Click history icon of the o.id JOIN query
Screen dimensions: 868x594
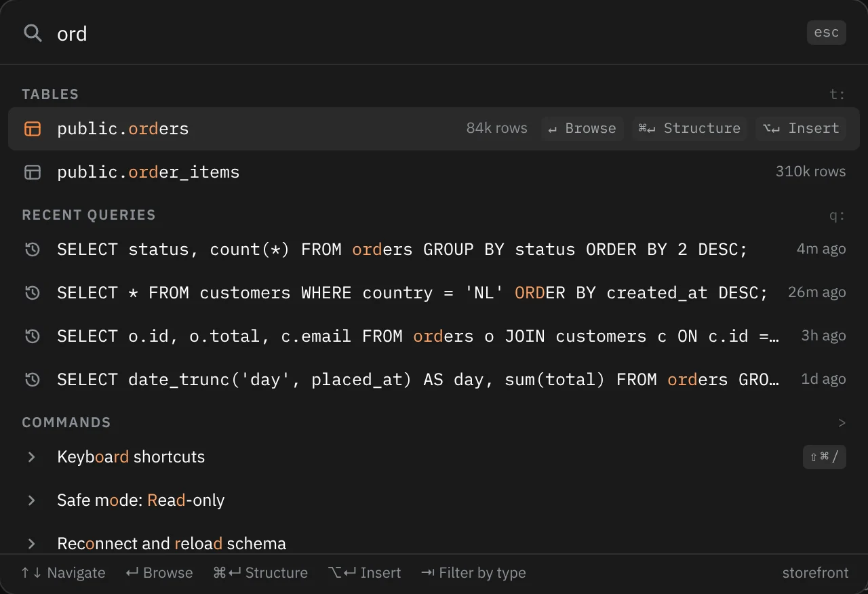point(33,336)
